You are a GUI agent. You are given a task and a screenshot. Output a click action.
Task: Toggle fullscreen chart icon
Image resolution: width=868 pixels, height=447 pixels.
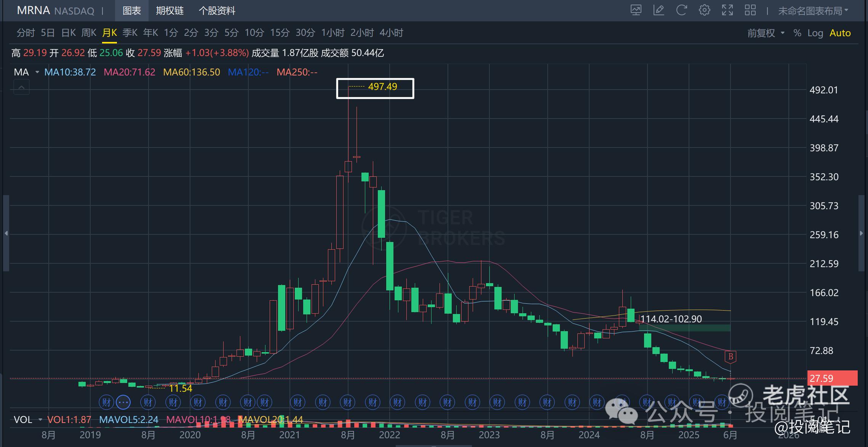(x=727, y=10)
